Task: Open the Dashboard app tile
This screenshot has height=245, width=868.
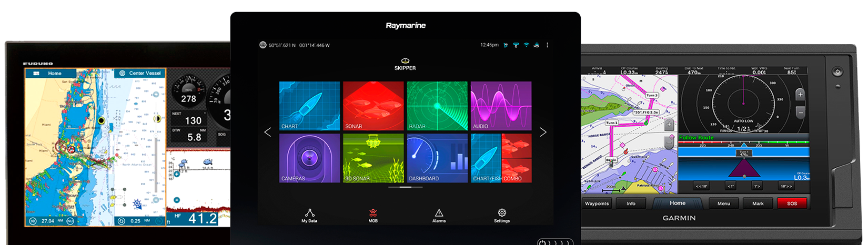Action: point(437,158)
